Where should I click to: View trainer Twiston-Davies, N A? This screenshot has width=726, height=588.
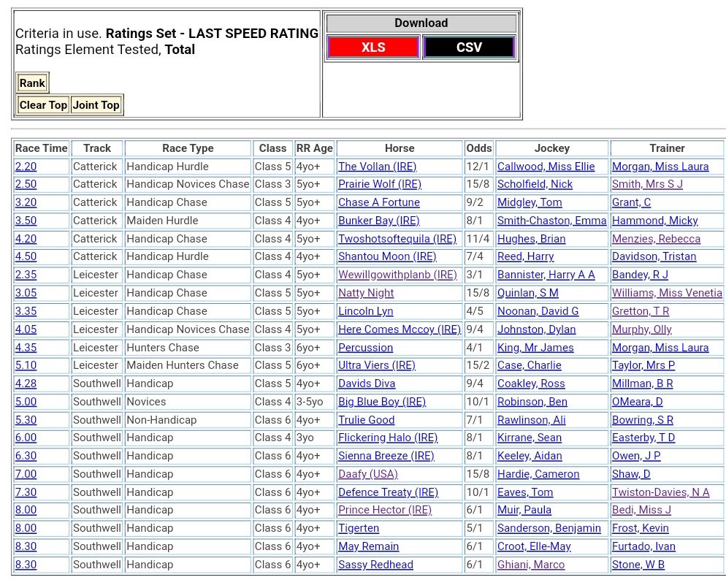[x=660, y=492]
